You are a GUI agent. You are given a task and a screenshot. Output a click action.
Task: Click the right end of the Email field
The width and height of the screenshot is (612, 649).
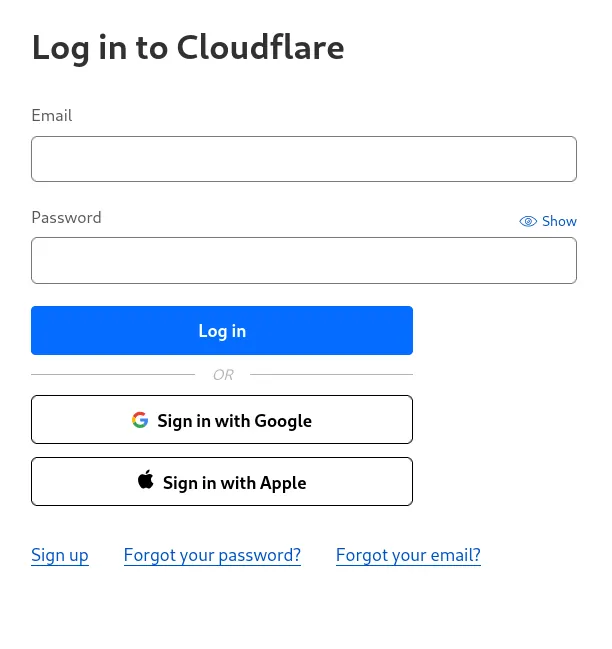click(560, 159)
